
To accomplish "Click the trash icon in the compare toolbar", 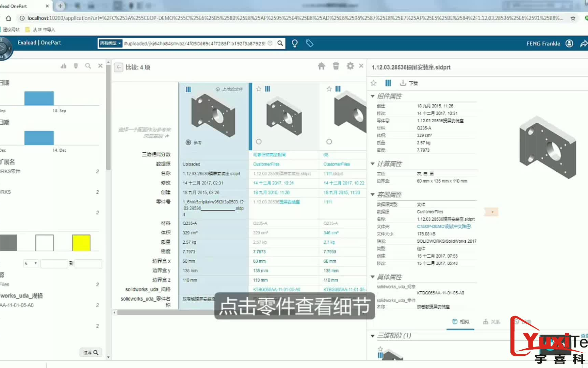I will click(336, 66).
